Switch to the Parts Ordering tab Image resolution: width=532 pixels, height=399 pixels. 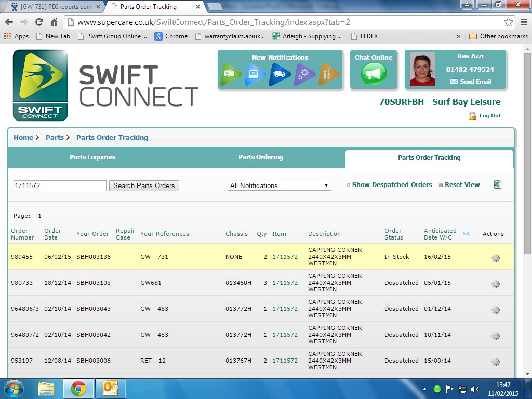[x=260, y=157]
